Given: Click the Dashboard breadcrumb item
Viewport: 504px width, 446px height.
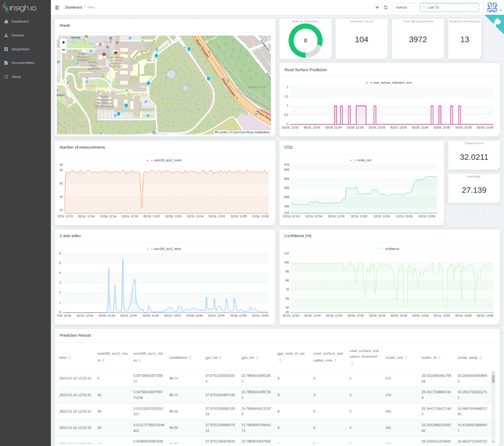Looking at the screenshot, I should 73,7.
